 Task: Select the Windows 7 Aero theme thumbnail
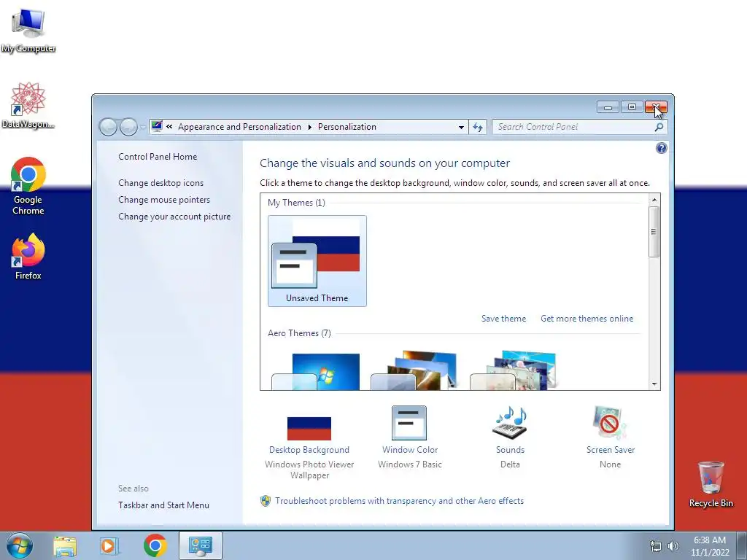pyautogui.click(x=316, y=372)
